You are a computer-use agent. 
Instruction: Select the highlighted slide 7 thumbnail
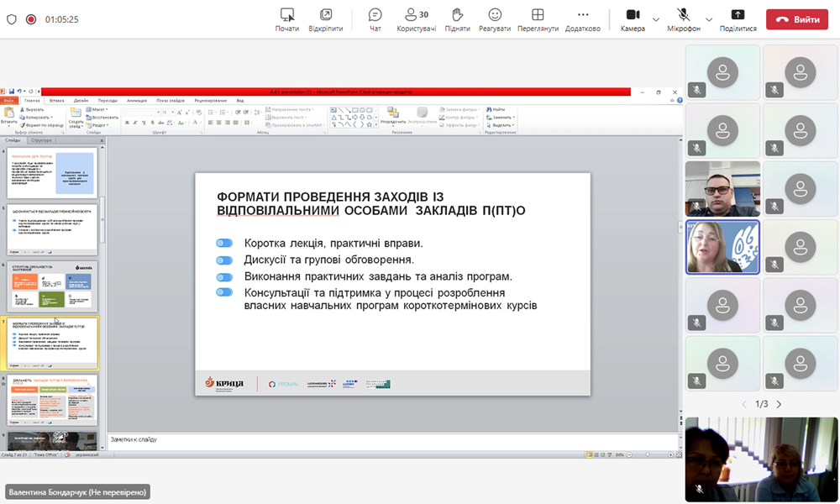click(x=52, y=344)
